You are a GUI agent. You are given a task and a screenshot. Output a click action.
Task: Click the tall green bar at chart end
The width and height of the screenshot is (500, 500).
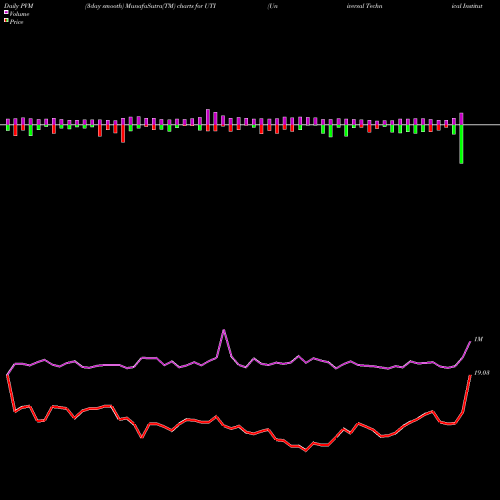(x=461, y=144)
